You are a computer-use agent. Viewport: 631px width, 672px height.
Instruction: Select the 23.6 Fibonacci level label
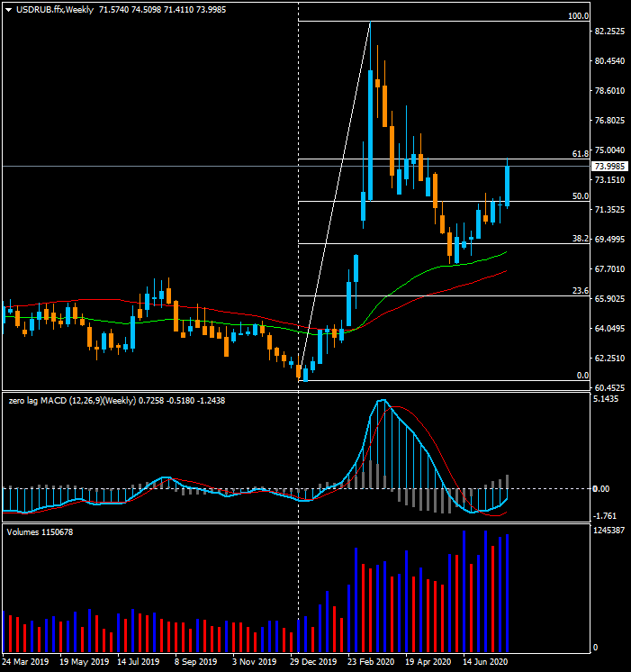point(580,291)
